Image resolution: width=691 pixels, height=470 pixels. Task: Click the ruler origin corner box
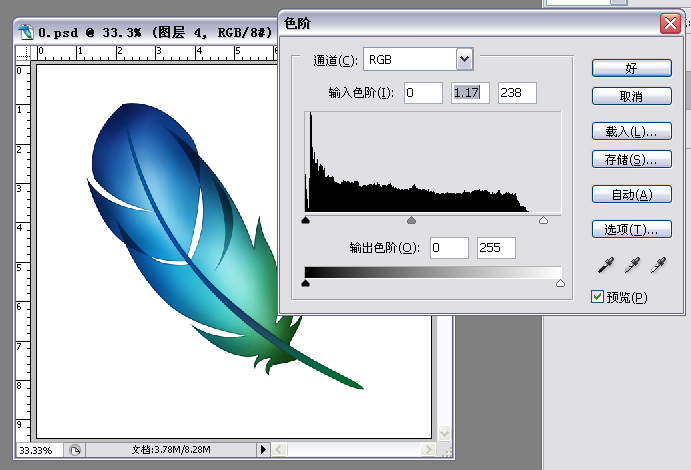(23, 52)
